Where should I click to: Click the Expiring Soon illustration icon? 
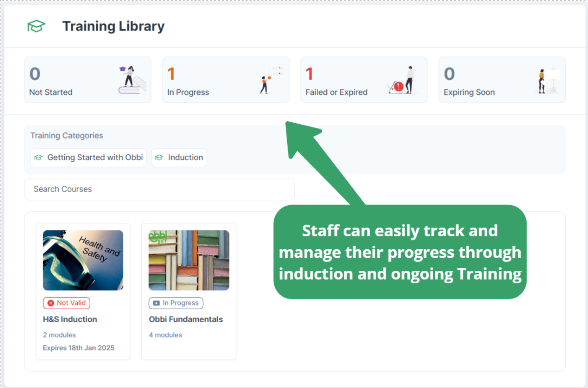pos(548,80)
